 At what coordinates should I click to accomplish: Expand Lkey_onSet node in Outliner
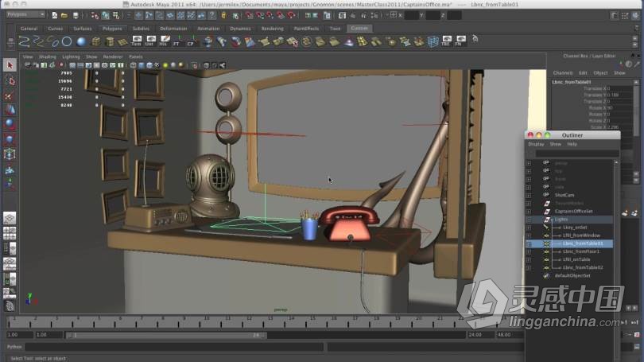click(x=529, y=228)
